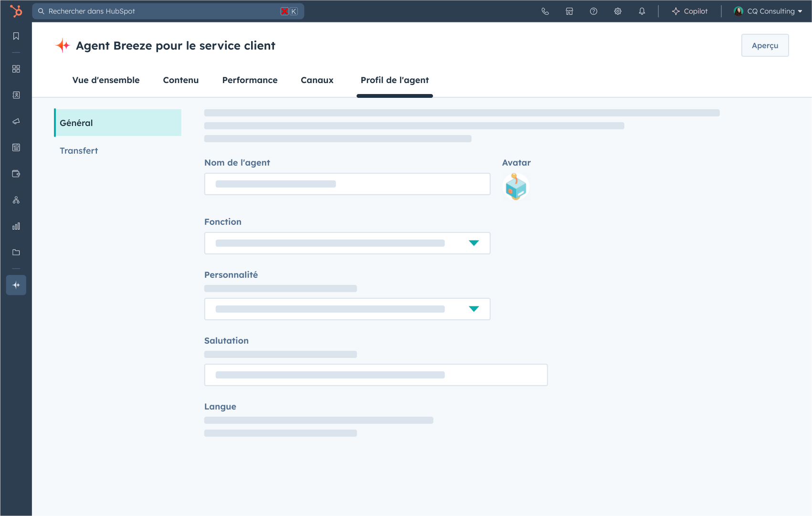Switch to the Canaux tab
This screenshot has height=516, width=812.
coord(317,80)
